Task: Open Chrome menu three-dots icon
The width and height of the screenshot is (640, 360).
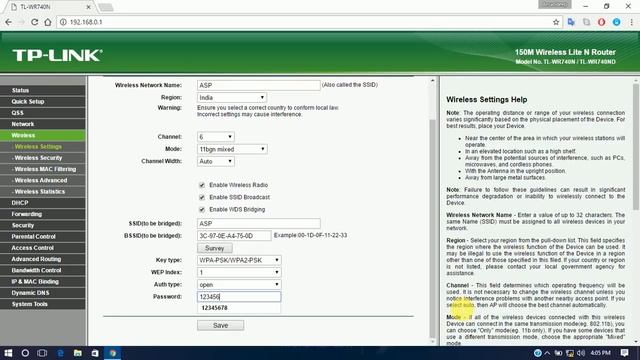Action: click(x=631, y=22)
